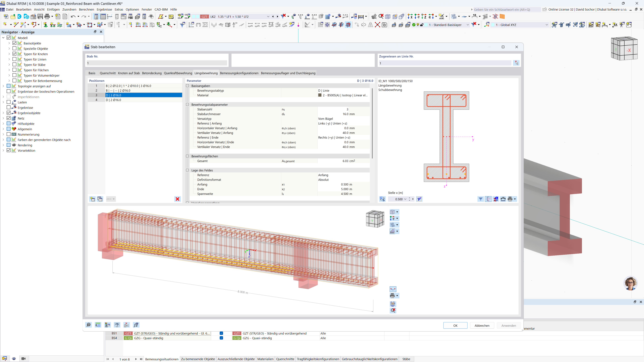This screenshot has width=644, height=362.
Task: Create a new position via the green plus icon
Action: 92,199
